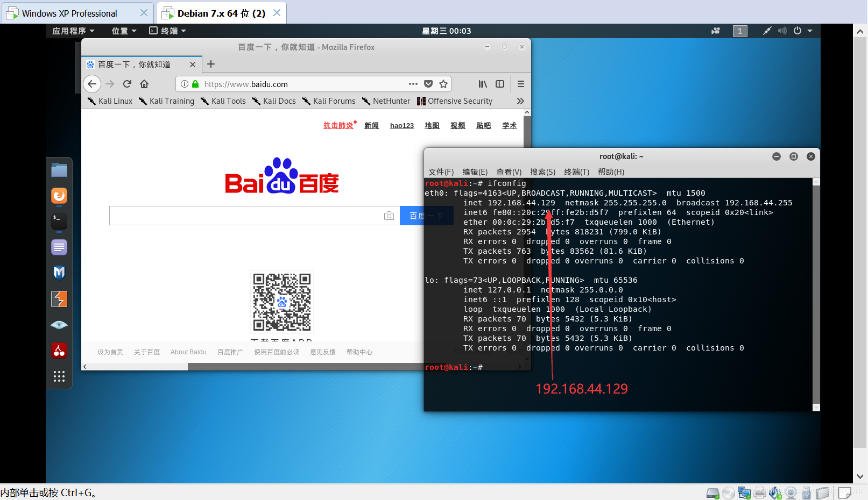The height and width of the screenshot is (500, 868).
Task: Close the Baidu browser tab
Action: (193, 65)
